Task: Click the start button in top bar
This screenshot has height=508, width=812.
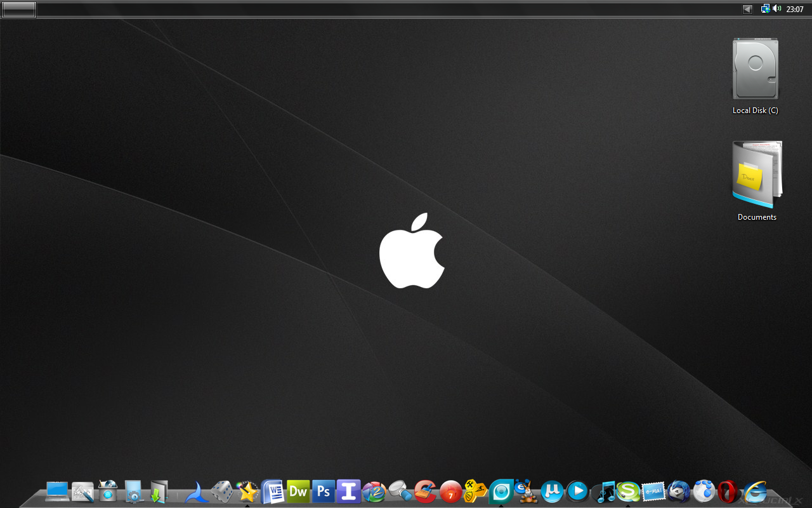Action: click(18, 10)
